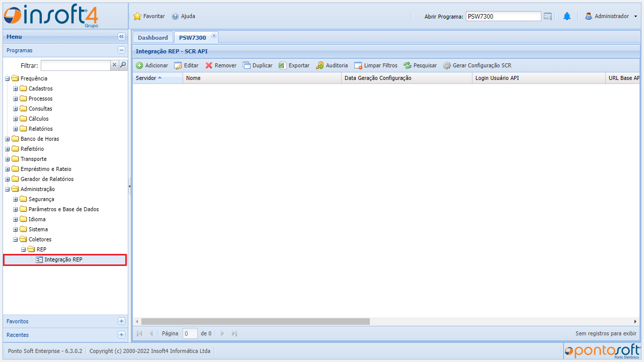Click the Duplicar icon
The image size is (644, 362).
tap(246, 65)
